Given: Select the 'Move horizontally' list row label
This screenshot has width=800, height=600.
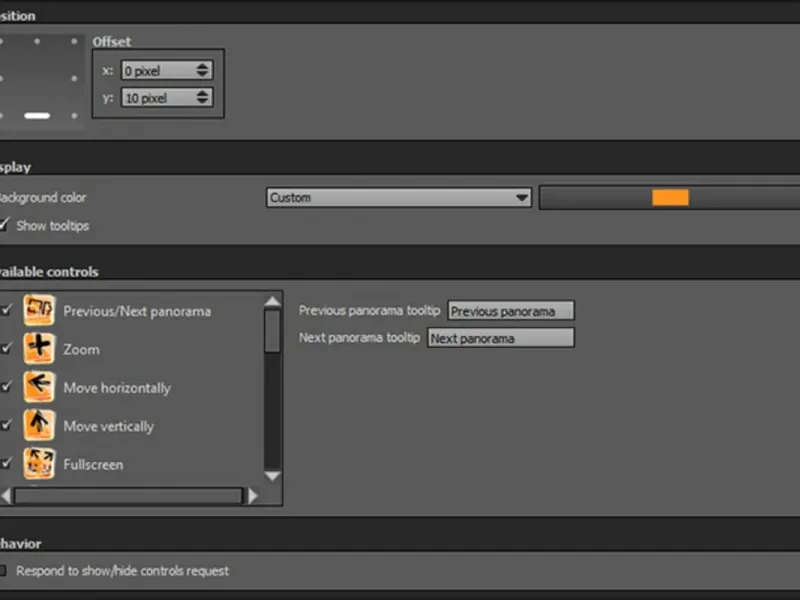Looking at the screenshot, I should (117, 388).
